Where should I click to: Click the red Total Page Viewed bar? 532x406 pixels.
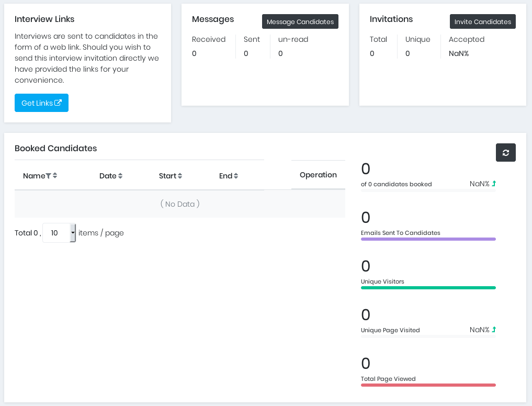pyautogui.click(x=428, y=385)
